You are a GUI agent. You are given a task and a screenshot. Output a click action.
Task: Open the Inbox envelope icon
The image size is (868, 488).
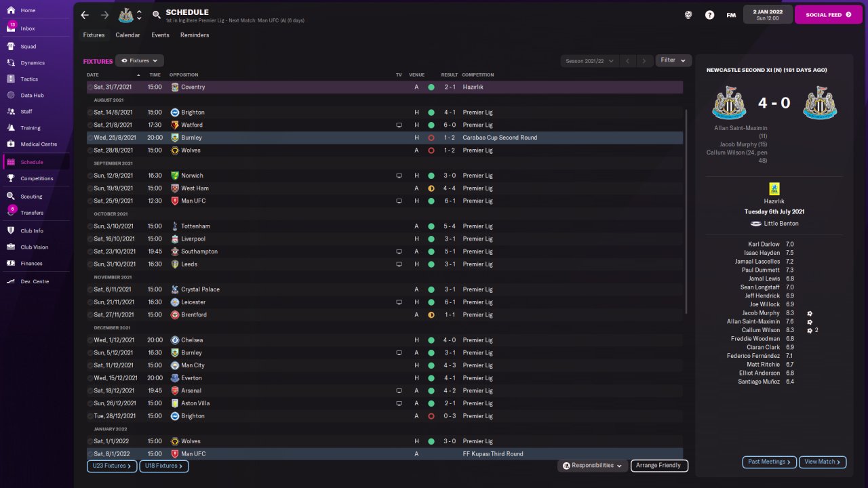[11, 28]
